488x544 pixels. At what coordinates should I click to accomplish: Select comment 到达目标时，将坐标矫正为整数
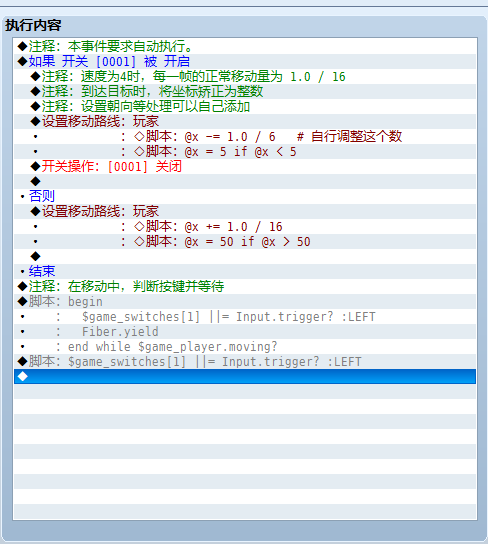coord(245,91)
